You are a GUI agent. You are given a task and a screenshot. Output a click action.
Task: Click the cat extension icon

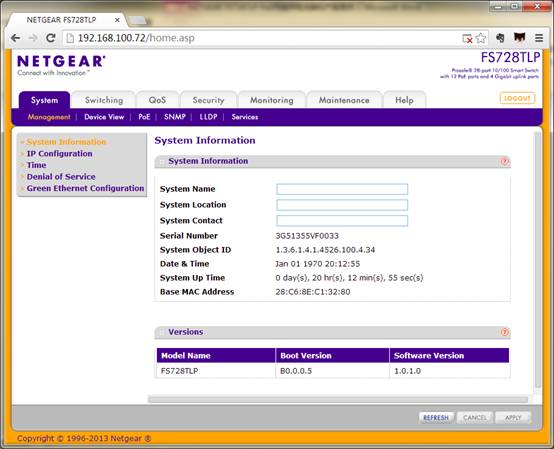pos(519,37)
